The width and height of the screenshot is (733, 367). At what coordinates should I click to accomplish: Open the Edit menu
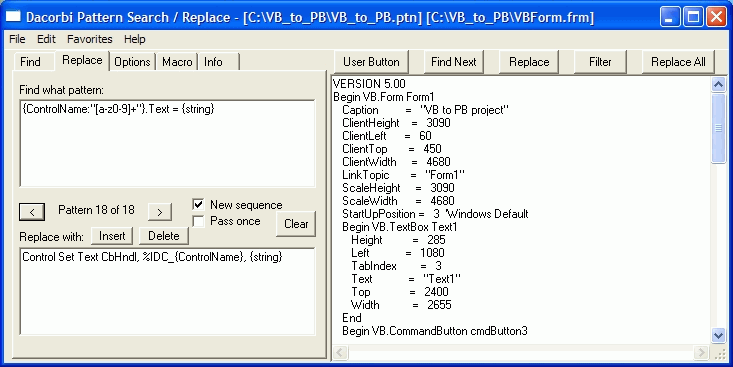[46, 39]
